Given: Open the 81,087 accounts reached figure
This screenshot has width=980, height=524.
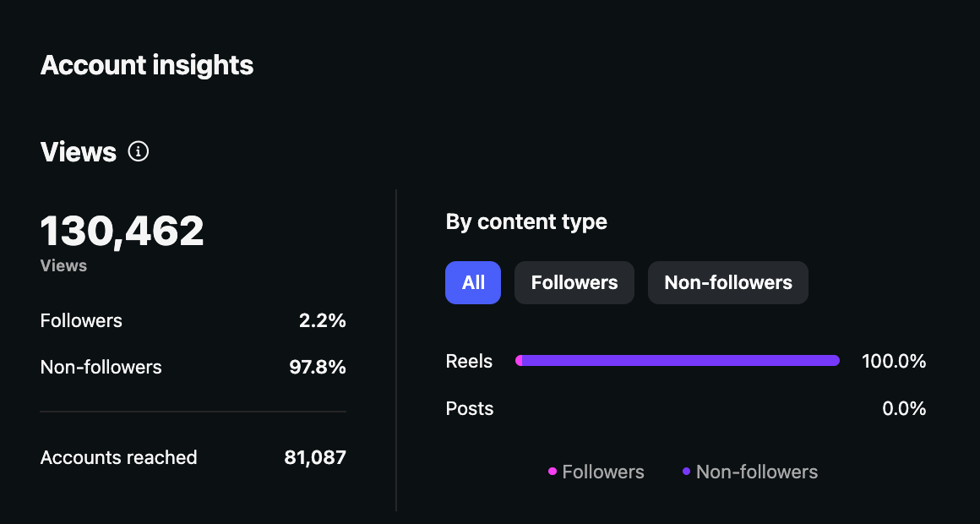Looking at the screenshot, I should click(x=315, y=457).
